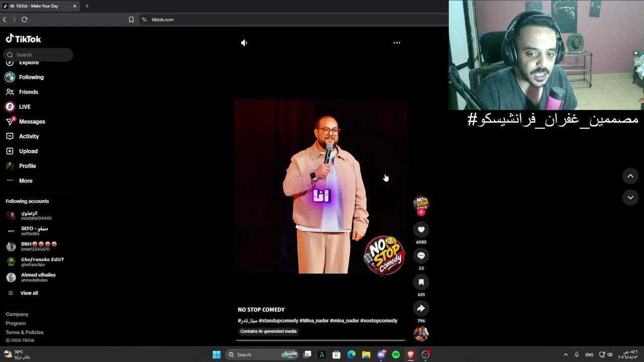Click the TikTok logo
This screenshot has width=644, height=362.
pos(23,39)
